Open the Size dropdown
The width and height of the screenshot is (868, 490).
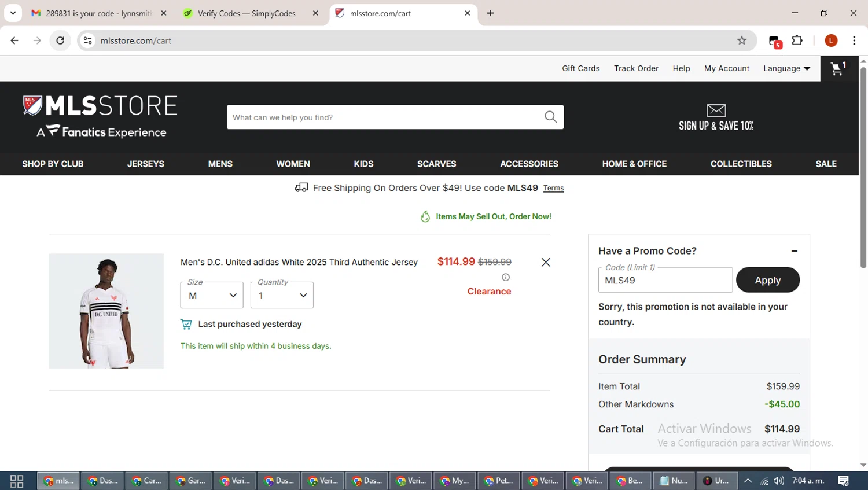pos(212,295)
